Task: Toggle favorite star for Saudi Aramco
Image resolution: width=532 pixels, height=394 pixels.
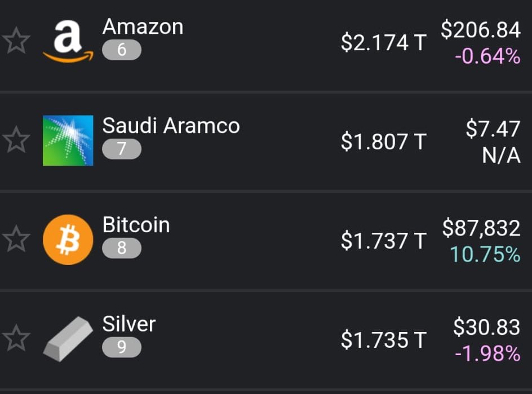Action: (16, 140)
